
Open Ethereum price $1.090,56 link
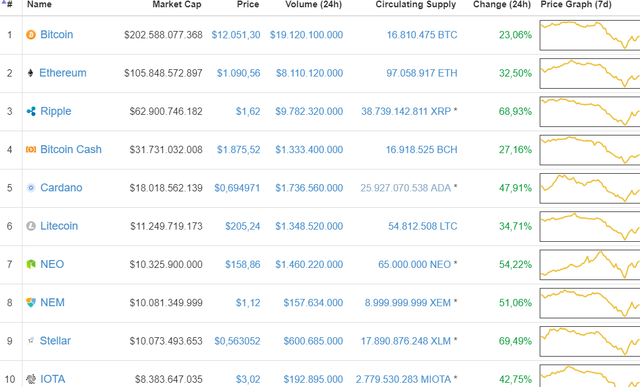(x=238, y=73)
